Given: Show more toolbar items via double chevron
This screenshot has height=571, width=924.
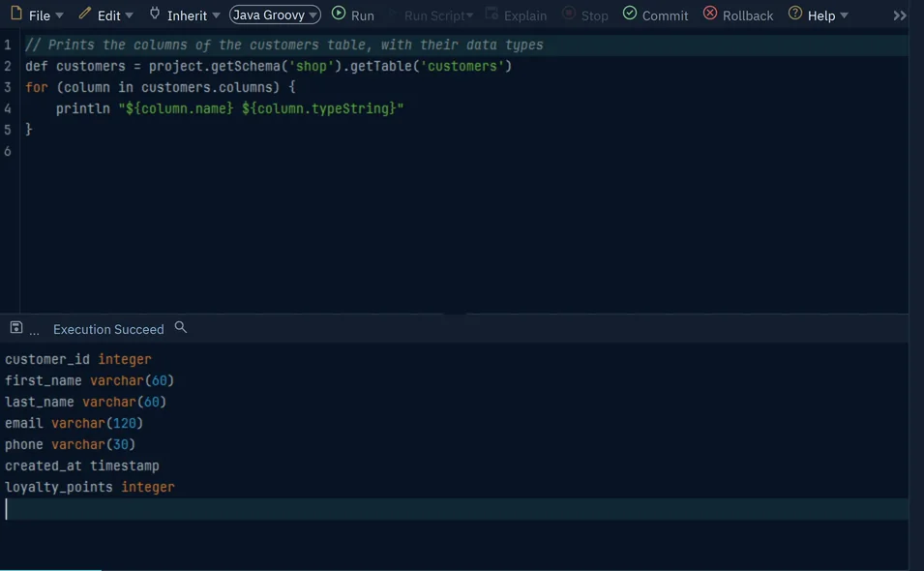Looking at the screenshot, I should 899,15.
